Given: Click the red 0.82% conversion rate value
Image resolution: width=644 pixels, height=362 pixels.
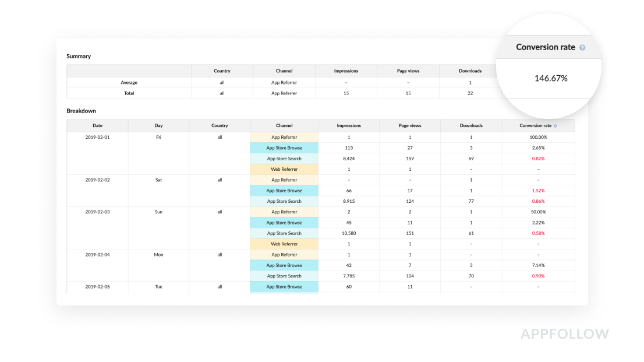Looking at the screenshot, I should (538, 159).
